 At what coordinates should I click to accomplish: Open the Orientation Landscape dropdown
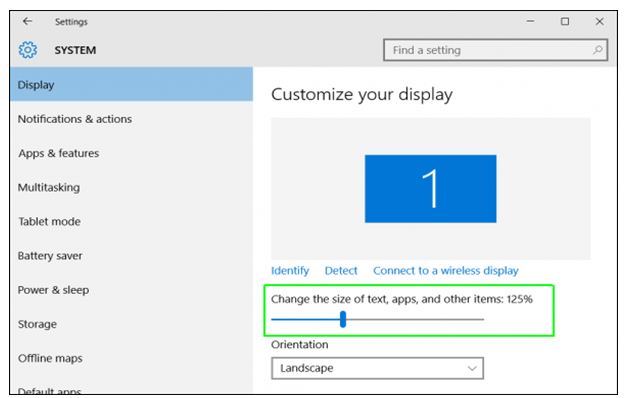click(x=377, y=368)
